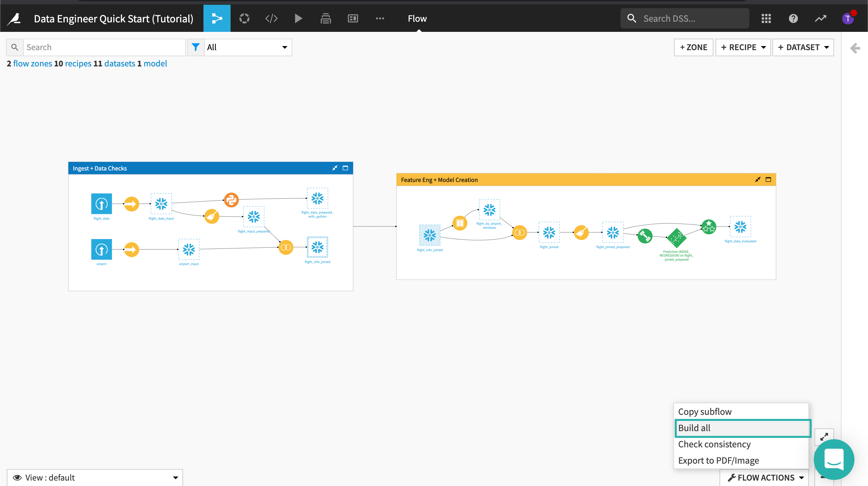Open the All filter dropdown

[248, 47]
